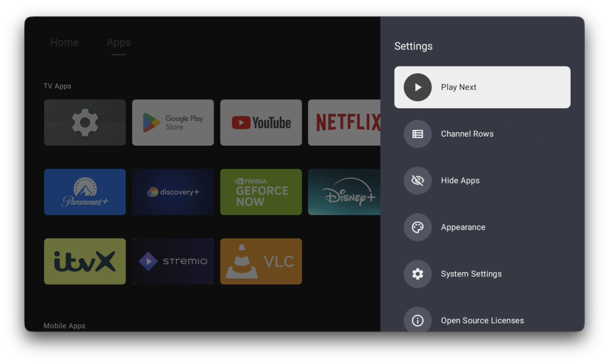Open the Google Play Store tile
Image resolution: width=609 pixels, height=364 pixels.
tap(173, 122)
